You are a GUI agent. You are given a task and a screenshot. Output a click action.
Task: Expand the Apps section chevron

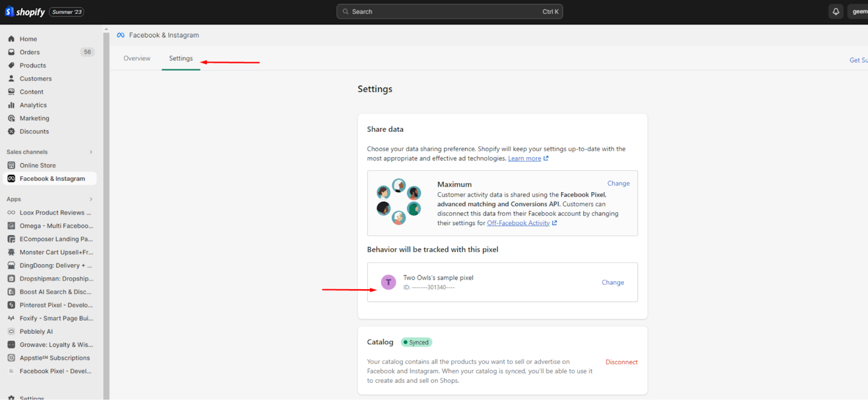click(91, 199)
